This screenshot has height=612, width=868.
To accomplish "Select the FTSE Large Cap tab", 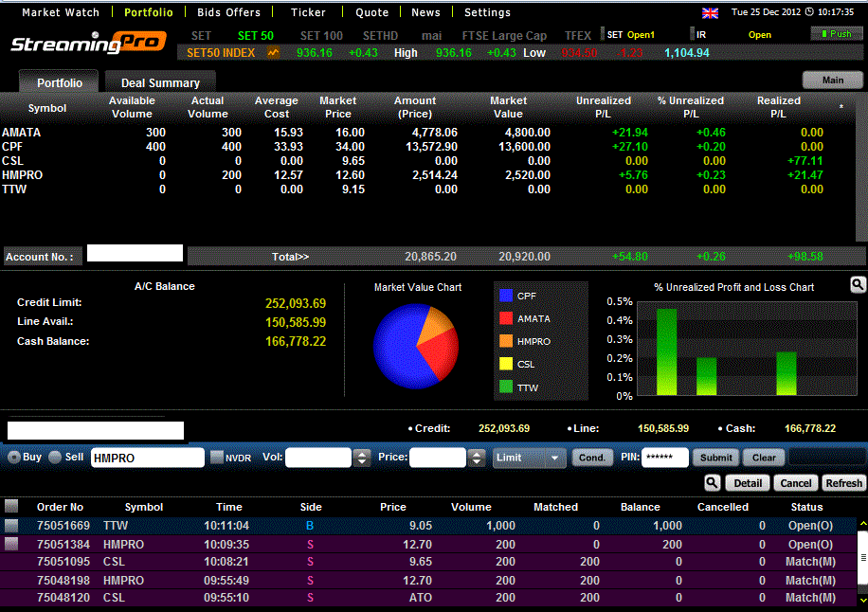I will pyautogui.click(x=504, y=36).
